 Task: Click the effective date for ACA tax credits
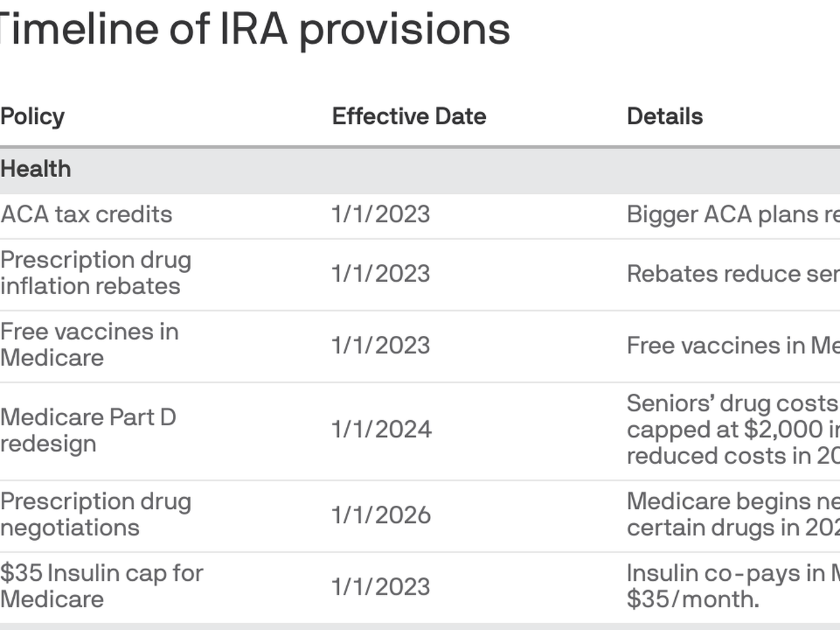pos(381,215)
